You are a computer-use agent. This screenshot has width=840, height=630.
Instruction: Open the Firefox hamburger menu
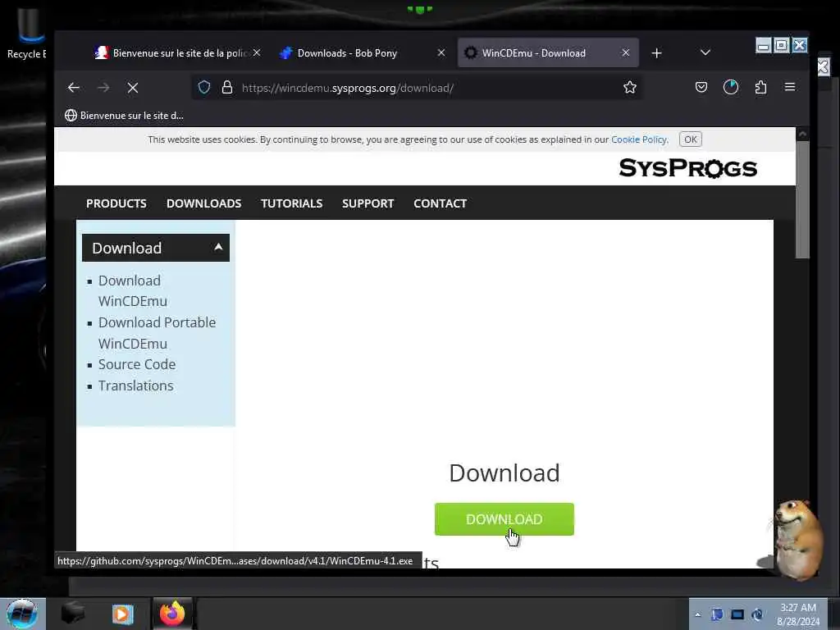click(x=790, y=87)
